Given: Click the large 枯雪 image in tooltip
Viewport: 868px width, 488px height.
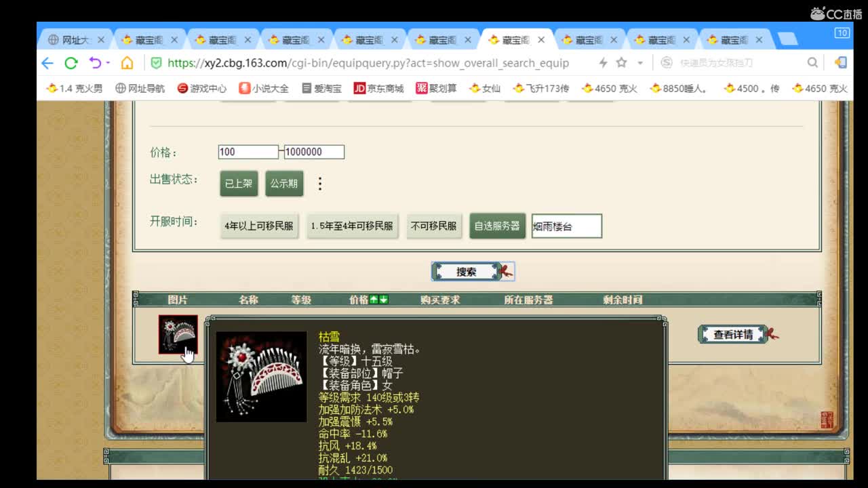Looking at the screenshot, I should 261,377.
